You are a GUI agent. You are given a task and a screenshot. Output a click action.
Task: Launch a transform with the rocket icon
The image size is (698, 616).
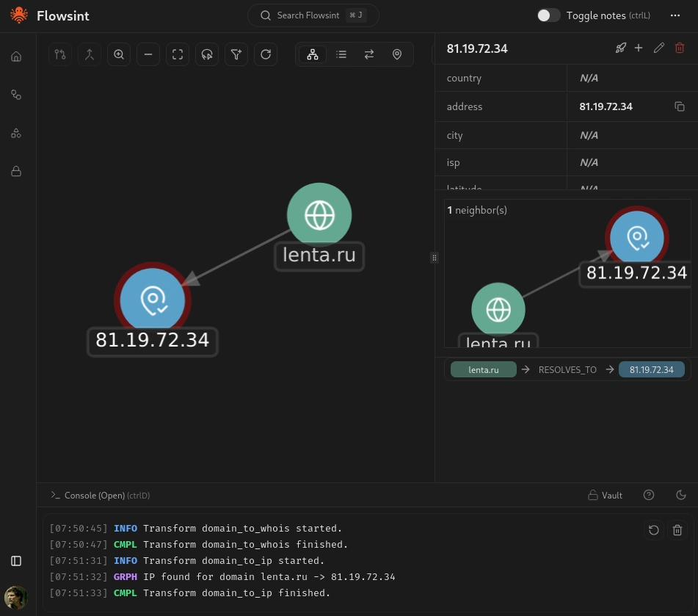[621, 48]
